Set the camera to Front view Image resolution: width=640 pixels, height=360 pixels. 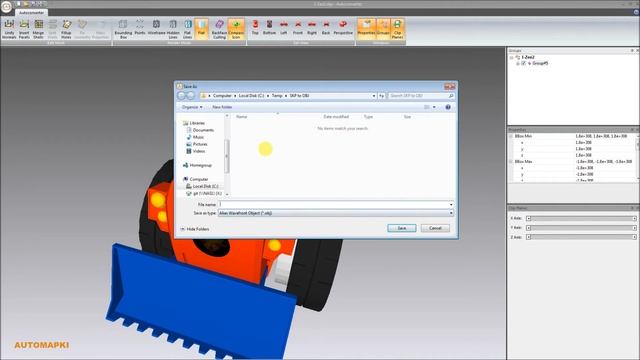coord(298,28)
